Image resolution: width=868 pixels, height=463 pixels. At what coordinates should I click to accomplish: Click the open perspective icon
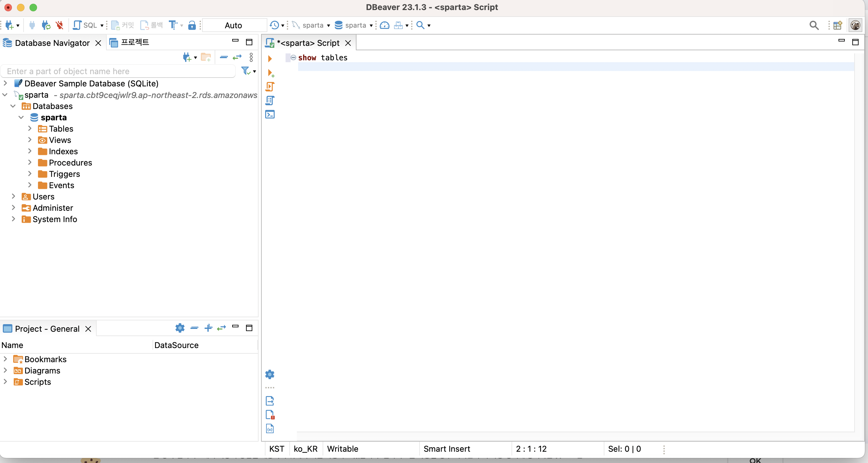[838, 25]
